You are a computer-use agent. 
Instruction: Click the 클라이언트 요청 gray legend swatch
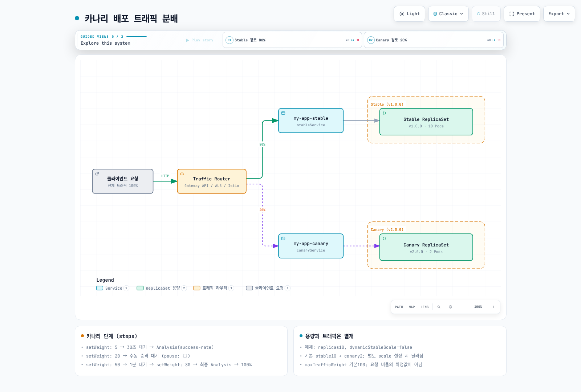click(249, 288)
